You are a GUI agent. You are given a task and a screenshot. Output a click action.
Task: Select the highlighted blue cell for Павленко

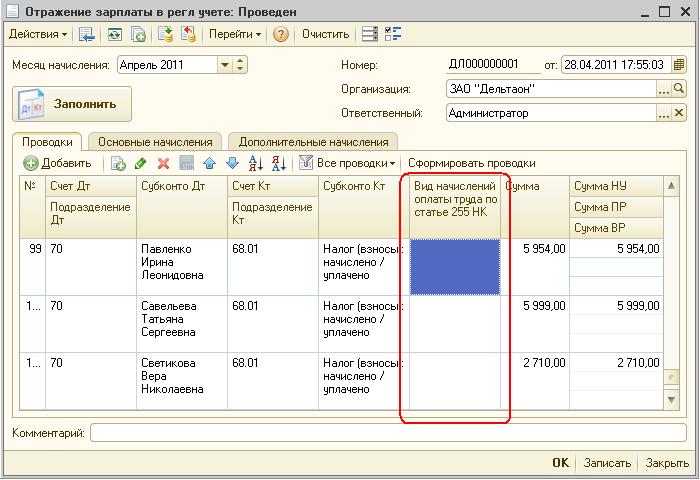[455, 267]
